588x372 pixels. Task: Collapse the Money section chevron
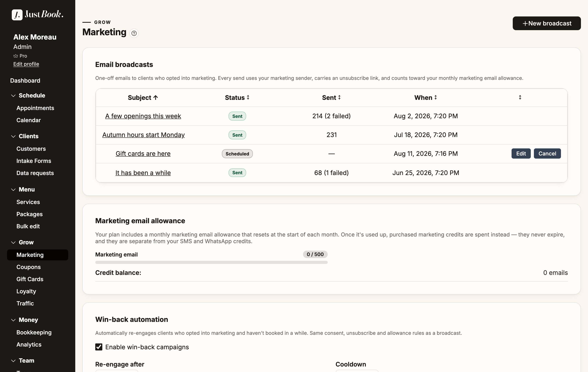[x=14, y=320]
